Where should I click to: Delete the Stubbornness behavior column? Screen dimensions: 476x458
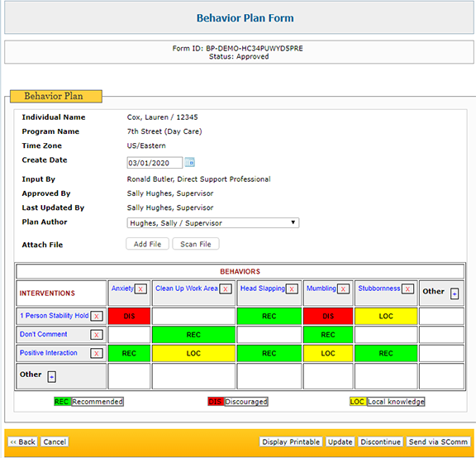point(407,289)
